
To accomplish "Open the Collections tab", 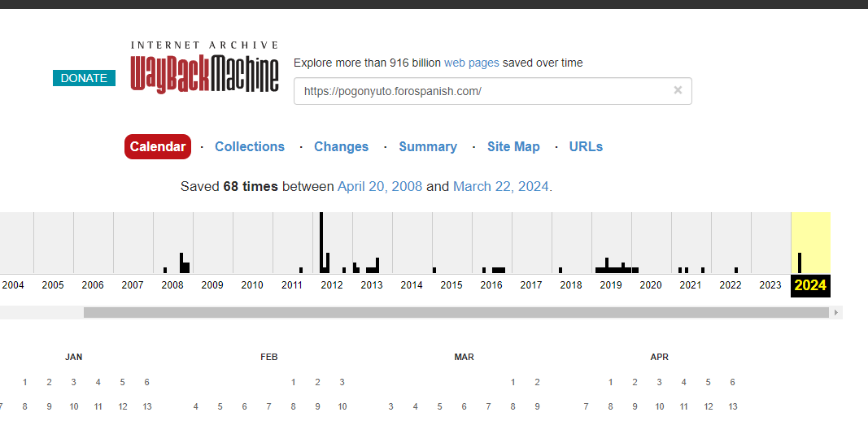I will point(250,147).
